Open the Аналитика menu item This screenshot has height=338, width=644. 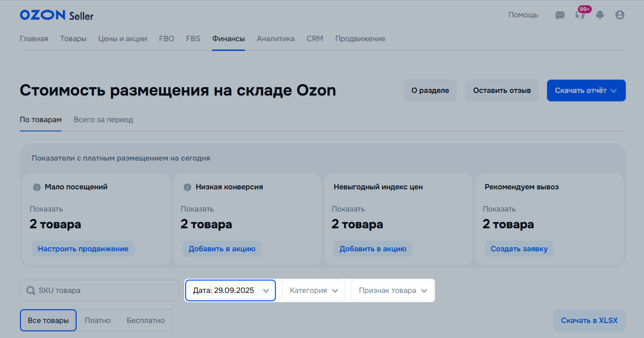click(275, 39)
